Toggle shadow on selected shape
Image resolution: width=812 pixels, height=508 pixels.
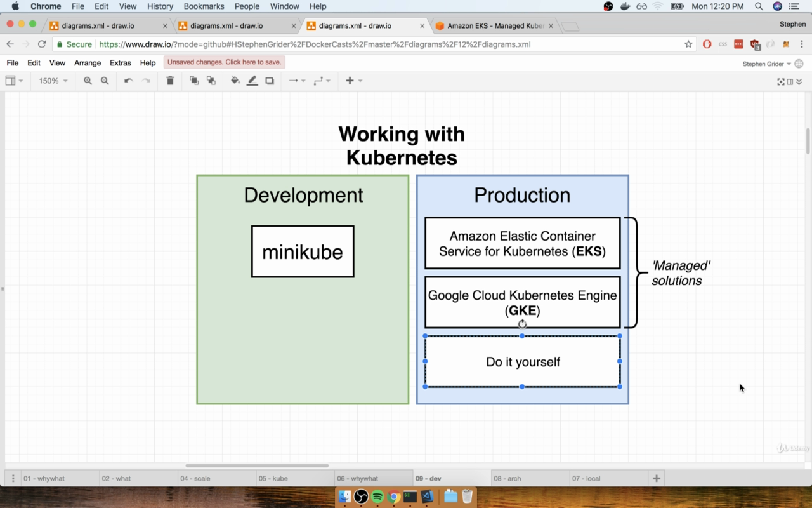click(x=270, y=81)
